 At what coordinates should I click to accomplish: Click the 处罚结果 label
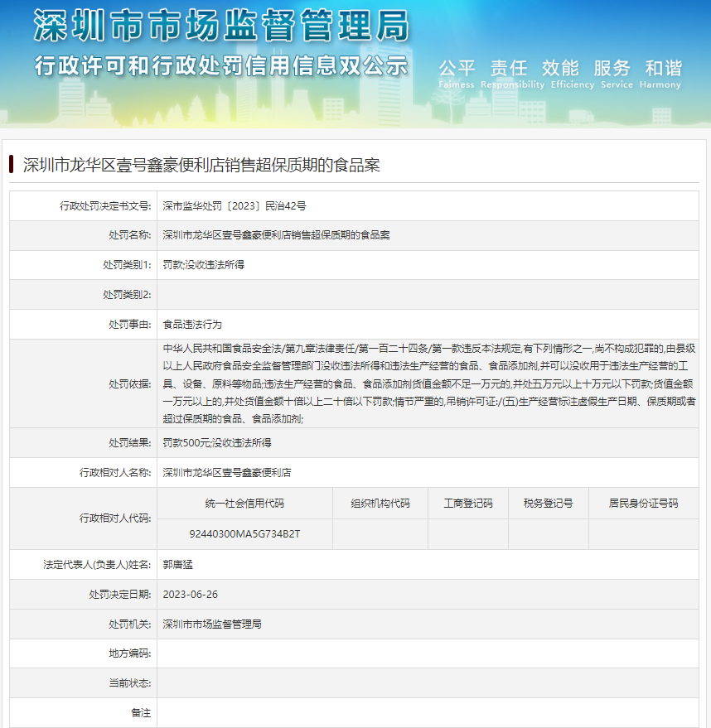[129, 443]
